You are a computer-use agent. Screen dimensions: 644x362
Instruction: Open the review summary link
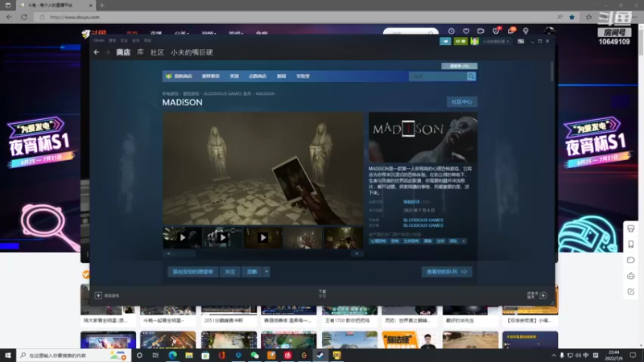[x=411, y=202]
